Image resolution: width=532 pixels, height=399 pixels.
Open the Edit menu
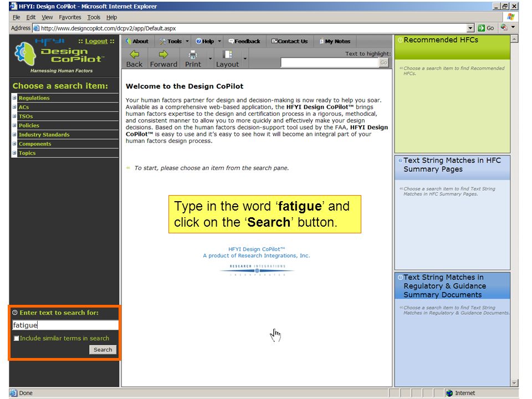coord(31,17)
